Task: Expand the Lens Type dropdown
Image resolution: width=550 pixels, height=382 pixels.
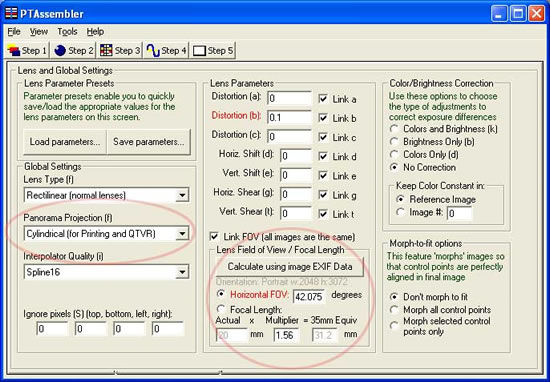Action: [182, 195]
